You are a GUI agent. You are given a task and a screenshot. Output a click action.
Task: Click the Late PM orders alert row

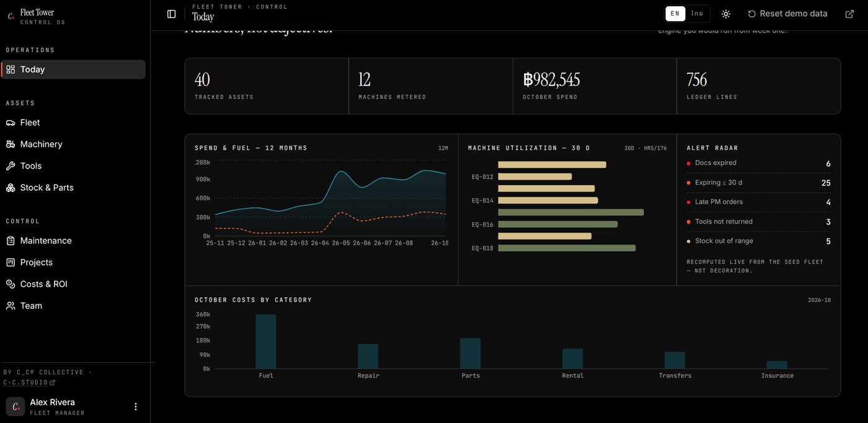pyautogui.click(x=759, y=203)
